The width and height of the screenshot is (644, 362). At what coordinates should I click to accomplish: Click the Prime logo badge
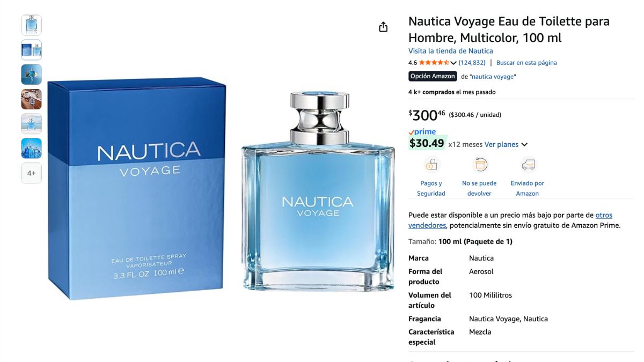pyautogui.click(x=422, y=132)
